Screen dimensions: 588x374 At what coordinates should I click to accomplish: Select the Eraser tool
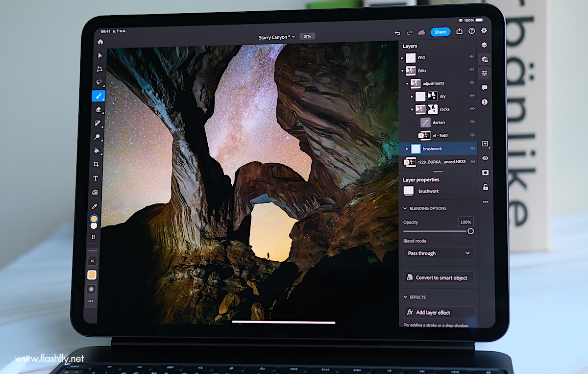[98, 110]
